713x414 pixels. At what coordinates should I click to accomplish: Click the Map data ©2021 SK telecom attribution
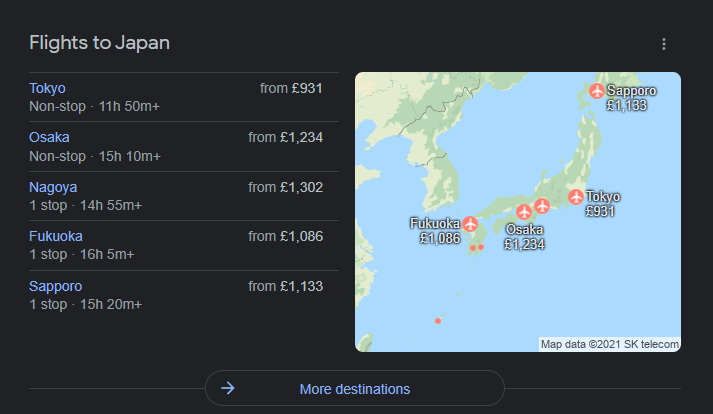pyautogui.click(x=610, y=344)
